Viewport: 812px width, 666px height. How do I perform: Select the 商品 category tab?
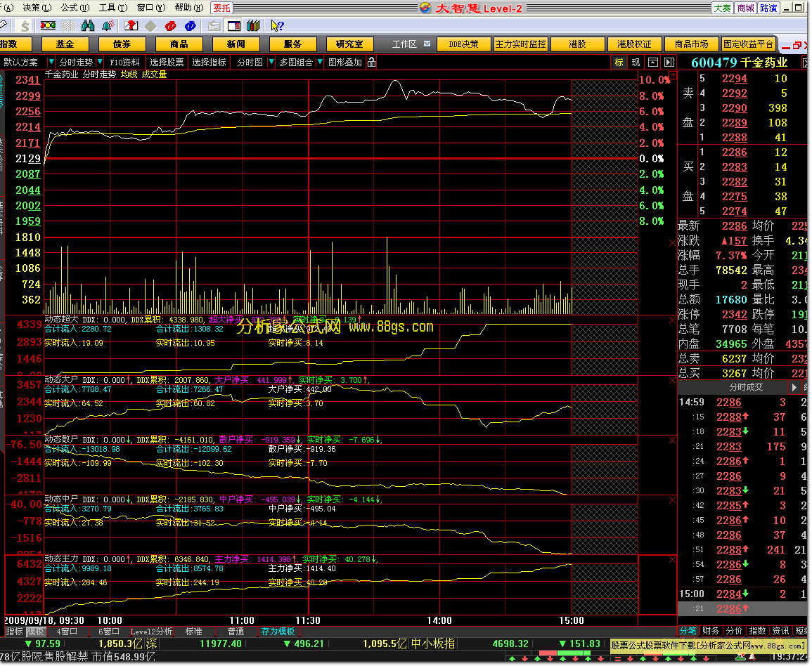[179, 44]
